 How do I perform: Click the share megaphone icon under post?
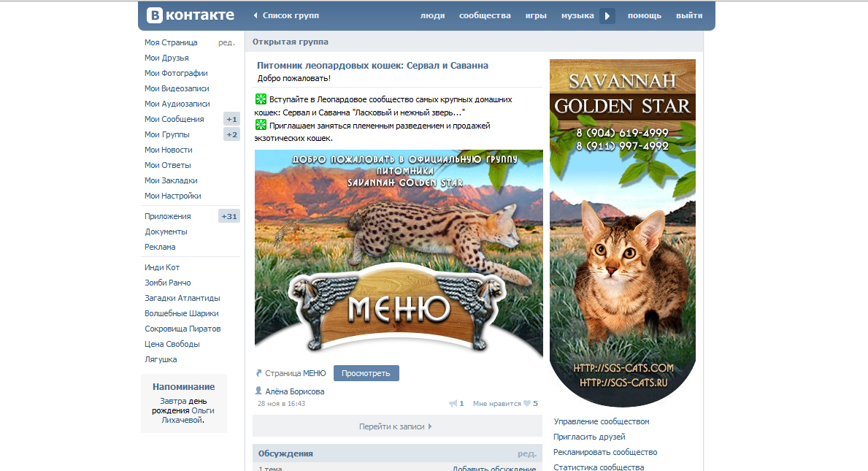(x=453, y=404)
